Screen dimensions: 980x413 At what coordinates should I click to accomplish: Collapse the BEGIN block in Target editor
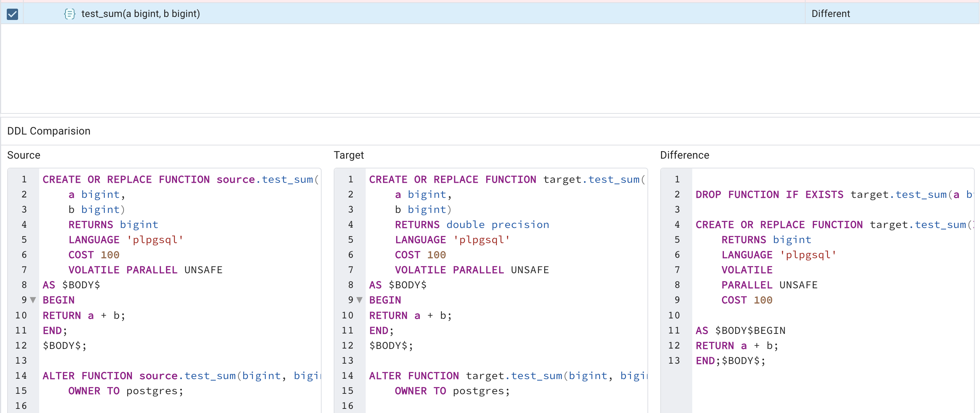pyautogui.click(x=359, y=300)
